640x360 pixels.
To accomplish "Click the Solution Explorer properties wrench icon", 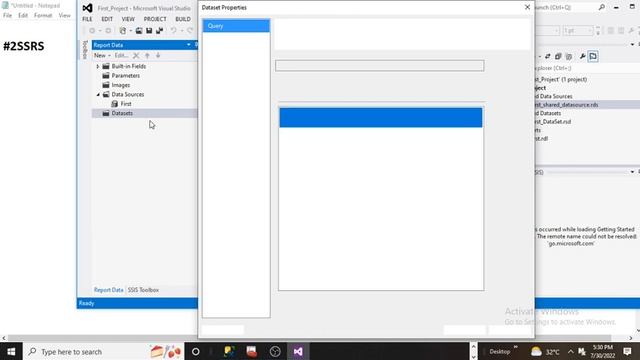I will (582, 56).
